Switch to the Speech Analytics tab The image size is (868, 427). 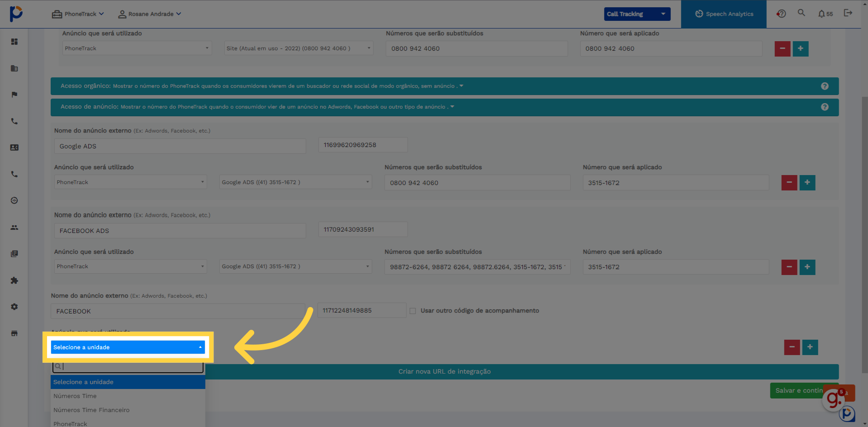[x=724, y=14]
